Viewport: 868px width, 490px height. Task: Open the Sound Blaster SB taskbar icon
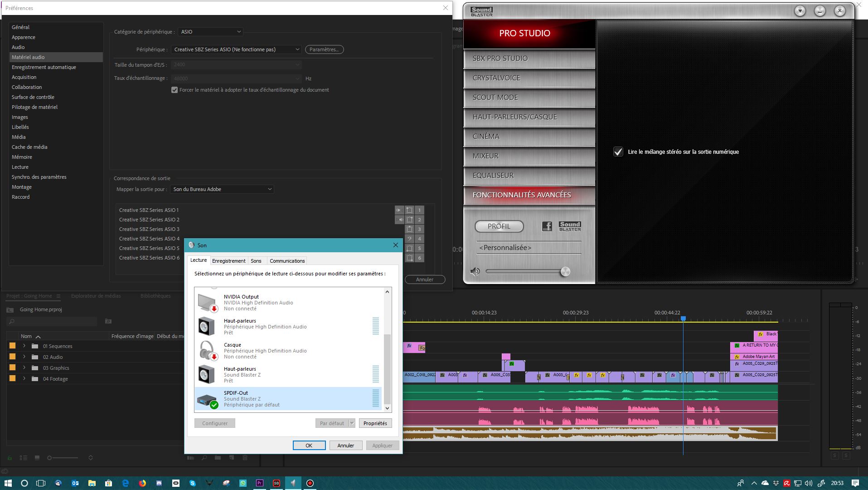point(276,483)
